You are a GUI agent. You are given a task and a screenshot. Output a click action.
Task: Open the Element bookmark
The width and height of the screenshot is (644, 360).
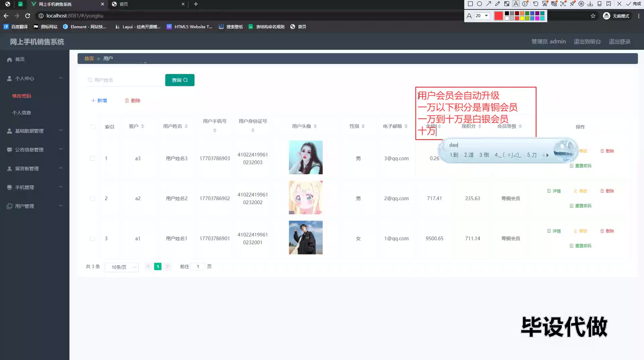(85, 27)
